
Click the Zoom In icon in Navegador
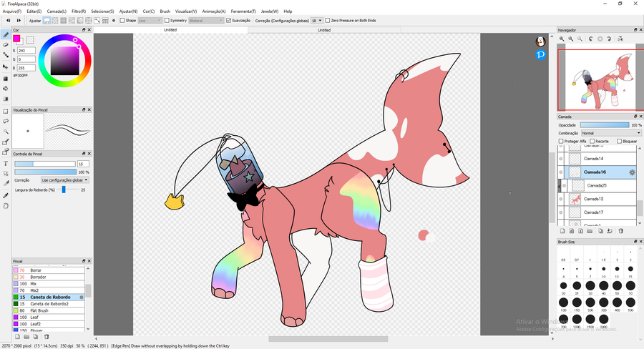562,39
